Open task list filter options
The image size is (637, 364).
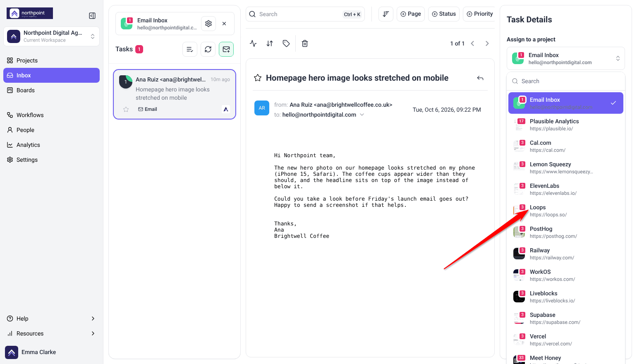tap(189, 49)
